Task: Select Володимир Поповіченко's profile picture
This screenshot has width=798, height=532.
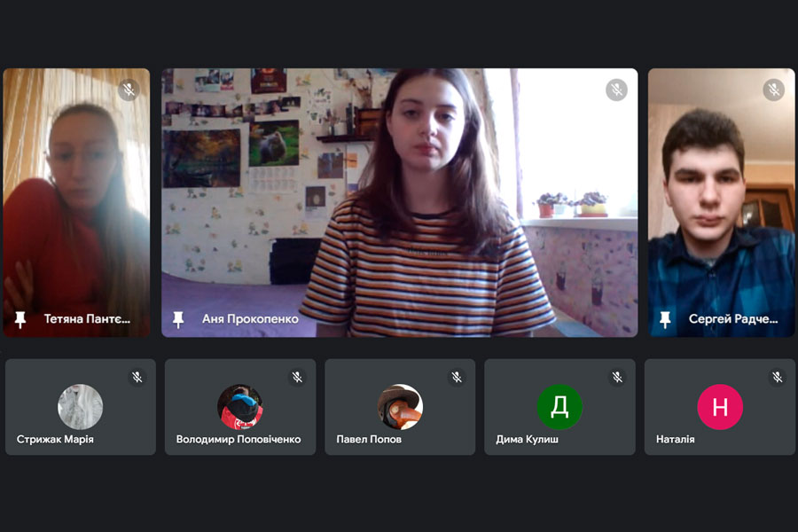Action: [x=240, y=407]
